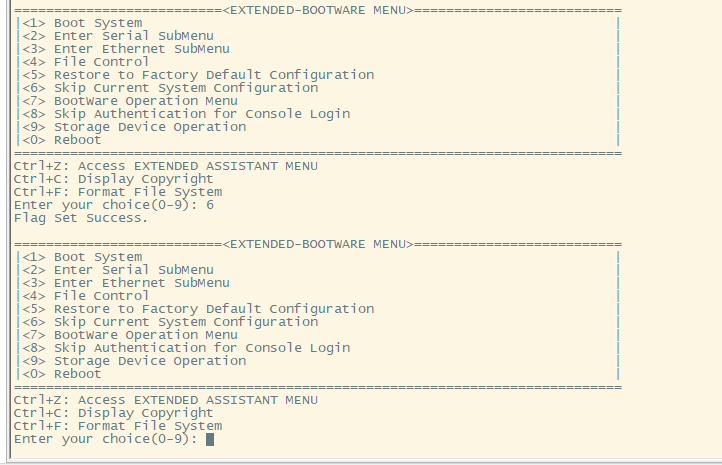This screenshot has width=722, height=465.
Task: Select "File Control" in the lower menu
Action: pyautogui.click(x=101, y=296)
